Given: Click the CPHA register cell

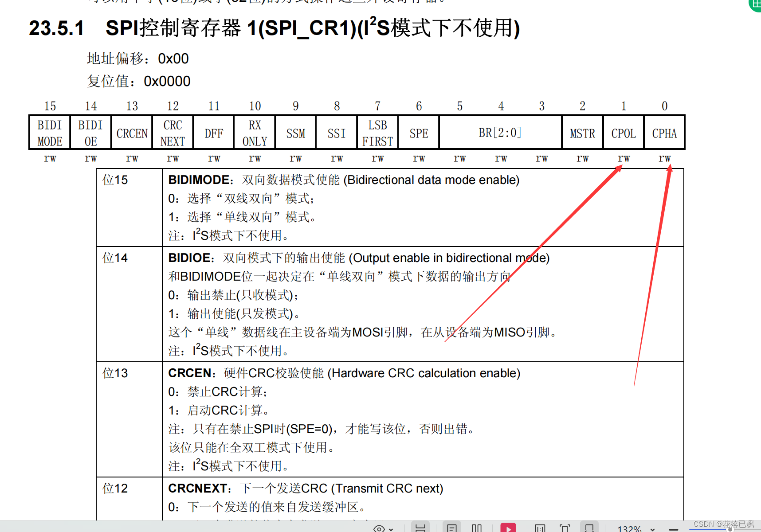Looking at the screenshot, I should click(x=664, y=133).
